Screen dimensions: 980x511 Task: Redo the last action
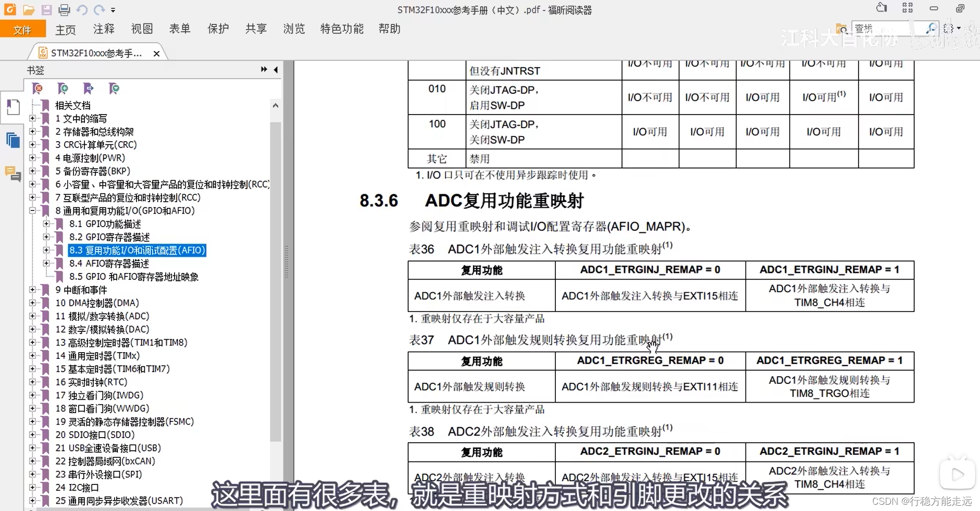99,10
